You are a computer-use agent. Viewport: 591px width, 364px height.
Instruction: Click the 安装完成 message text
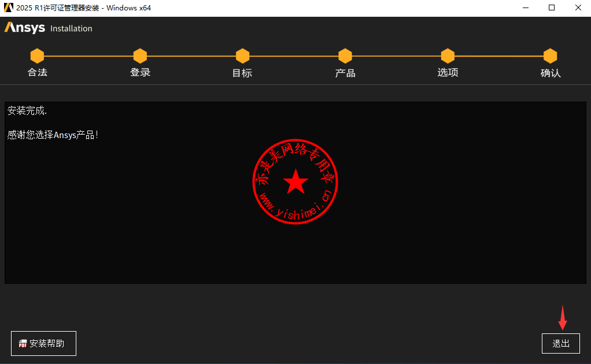(27, 111)
